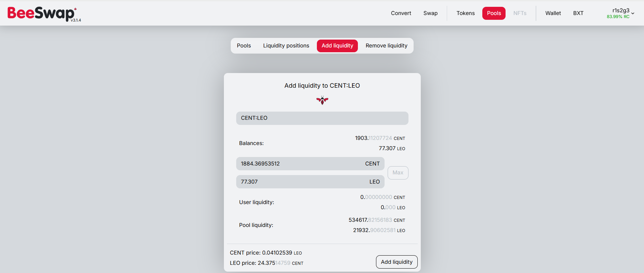Open the Wallet page
The width and height of the screenshot is (644, 273).
(553, 13)
